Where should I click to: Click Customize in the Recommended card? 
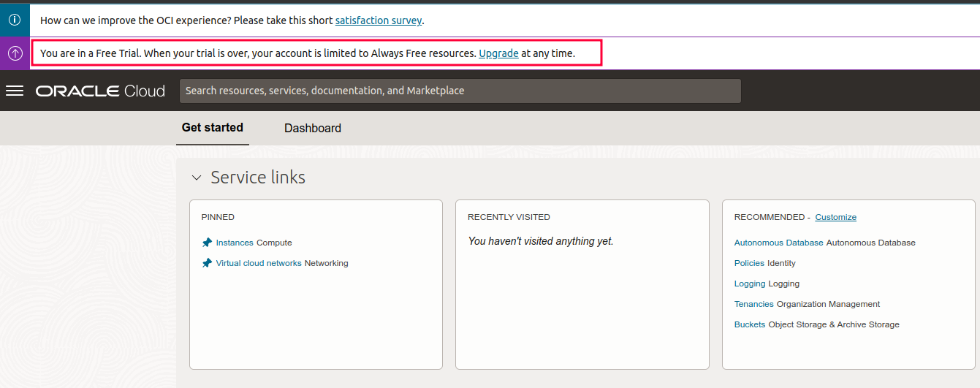(x=836, y=217)
